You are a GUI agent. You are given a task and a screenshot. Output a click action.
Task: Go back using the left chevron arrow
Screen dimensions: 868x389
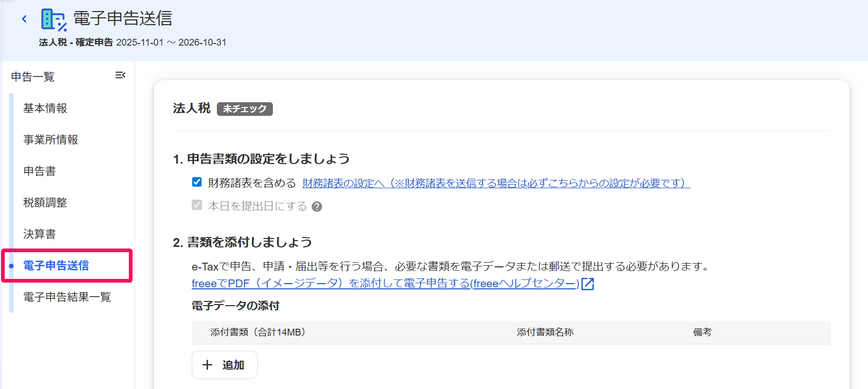[x=24, y=19]
